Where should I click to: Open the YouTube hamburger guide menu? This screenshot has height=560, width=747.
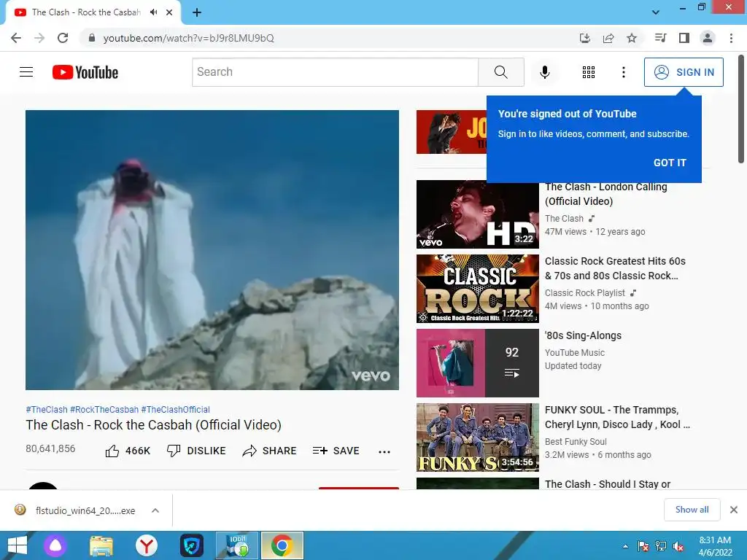[26, 72]
